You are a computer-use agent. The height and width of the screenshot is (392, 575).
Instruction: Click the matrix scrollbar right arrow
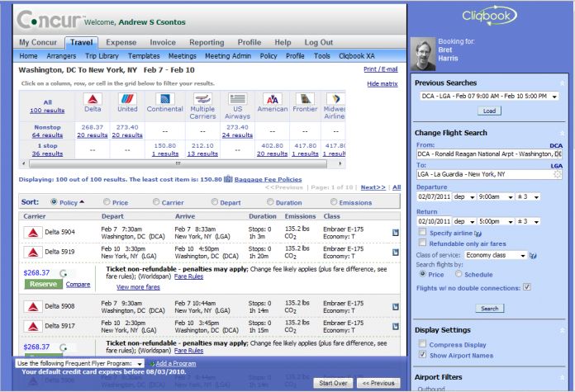(340, 163)
